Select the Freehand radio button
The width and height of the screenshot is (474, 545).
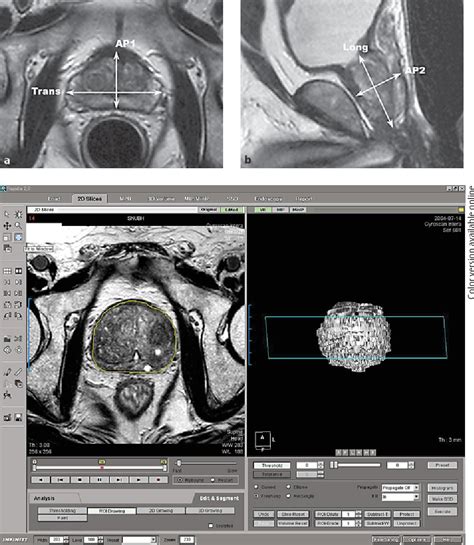click(x=256, y=496)
